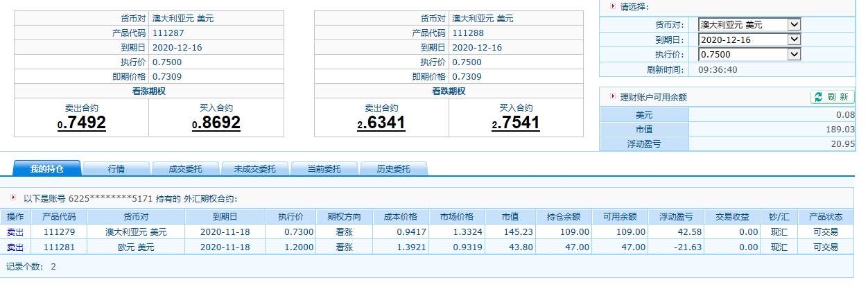This screenshot has height=289, width=868.
Task: Click the red arrow beside 请选择
Action: [x=613, y=6]
